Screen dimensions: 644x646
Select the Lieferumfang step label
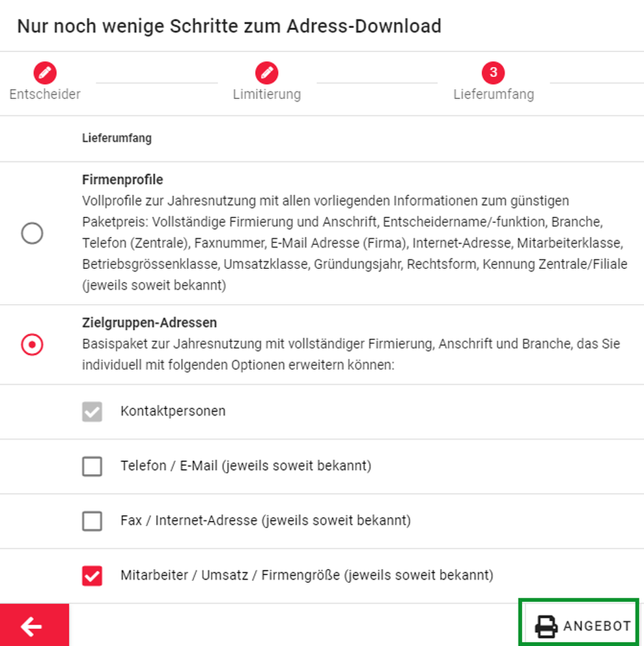(x=494, y=94)
